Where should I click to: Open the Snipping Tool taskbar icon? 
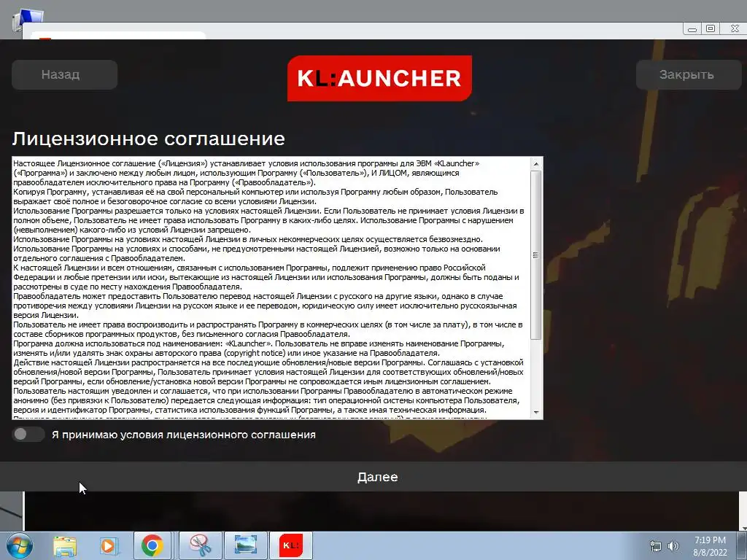[201, 545]
